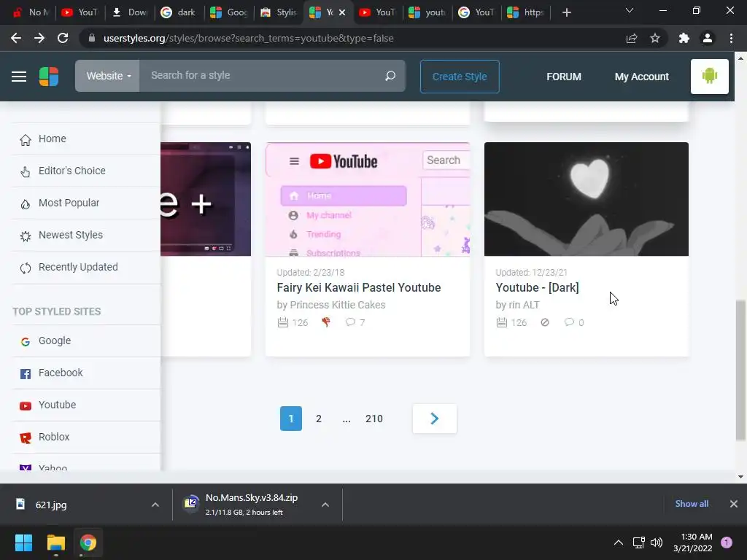Open the volume speaker tray icon
This screenshot has height=560, width=747.
[x=657, y=542]
